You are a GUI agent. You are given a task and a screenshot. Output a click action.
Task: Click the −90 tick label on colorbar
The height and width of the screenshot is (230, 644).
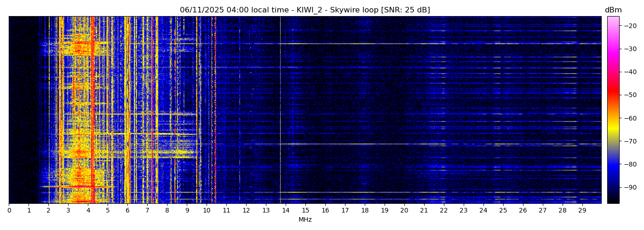point(628,187)
